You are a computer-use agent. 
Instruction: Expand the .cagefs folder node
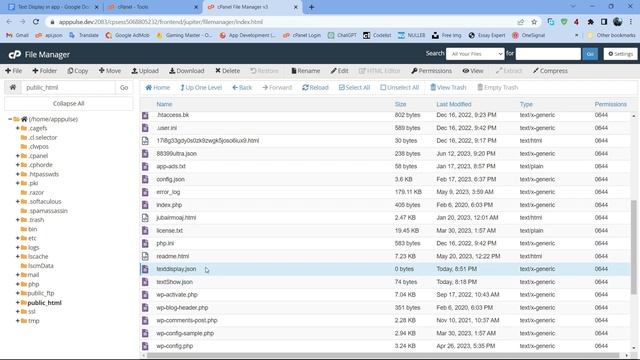pos(18,128)
